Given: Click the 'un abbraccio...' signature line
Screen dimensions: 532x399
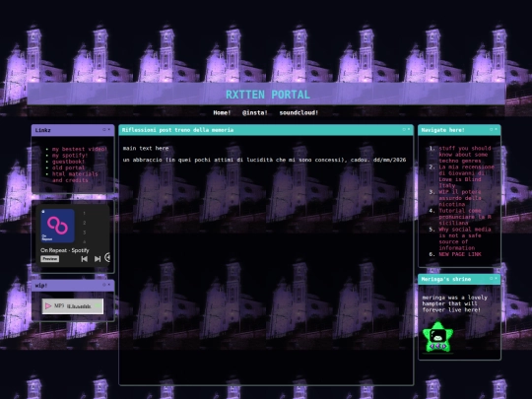Looking at the screenshot, I should point(264,160).
